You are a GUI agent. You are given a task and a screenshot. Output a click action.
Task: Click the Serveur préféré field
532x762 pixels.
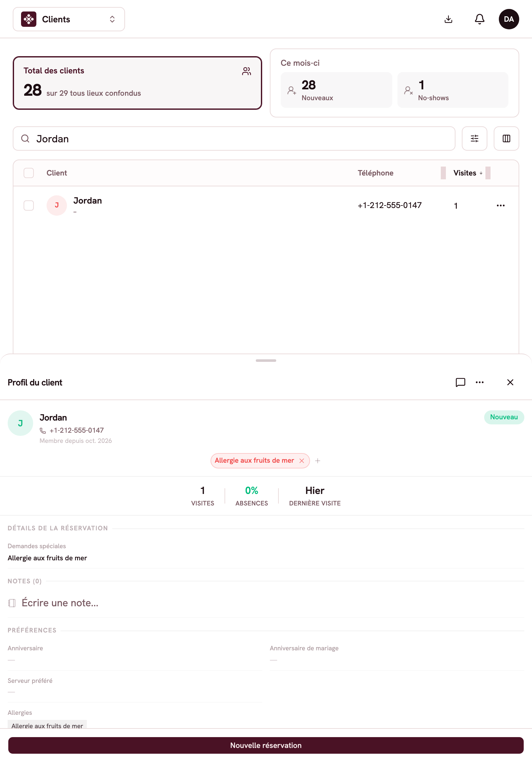pos(135,686)
